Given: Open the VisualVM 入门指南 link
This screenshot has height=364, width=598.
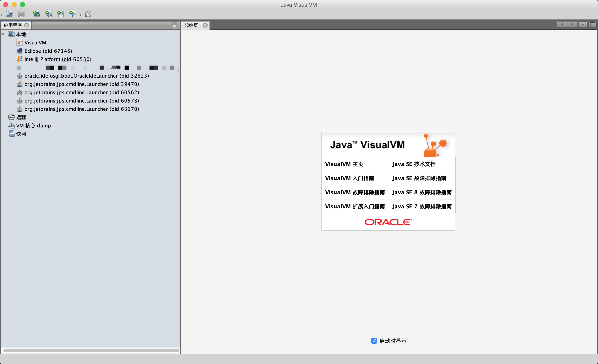Looking at the screenshot, I should point(349,178).
